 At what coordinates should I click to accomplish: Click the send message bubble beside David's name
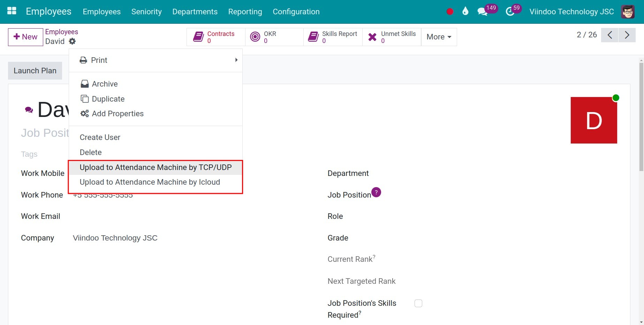29,109
